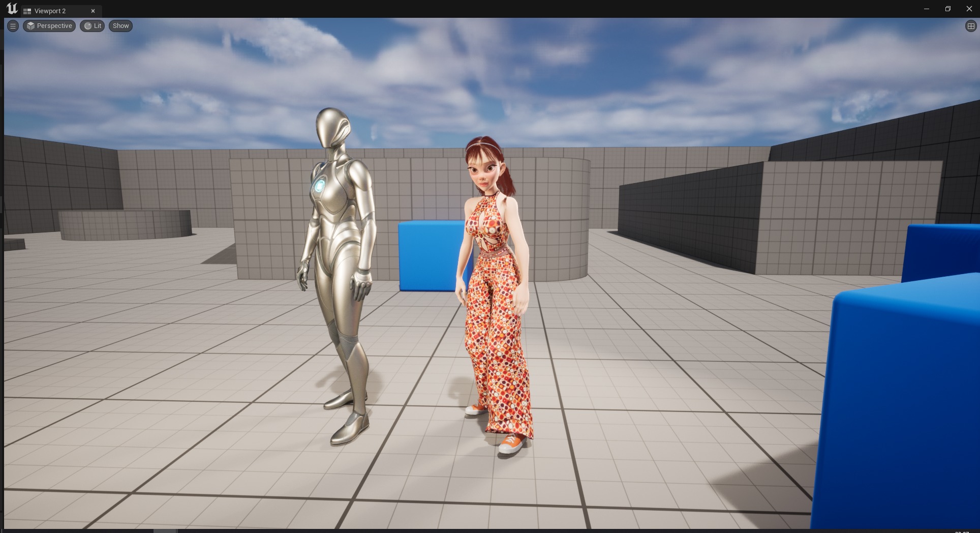The height and width of the screenshot is (533, 980).
Task: Open the Show flags menu
Action: tap(121, 26)
